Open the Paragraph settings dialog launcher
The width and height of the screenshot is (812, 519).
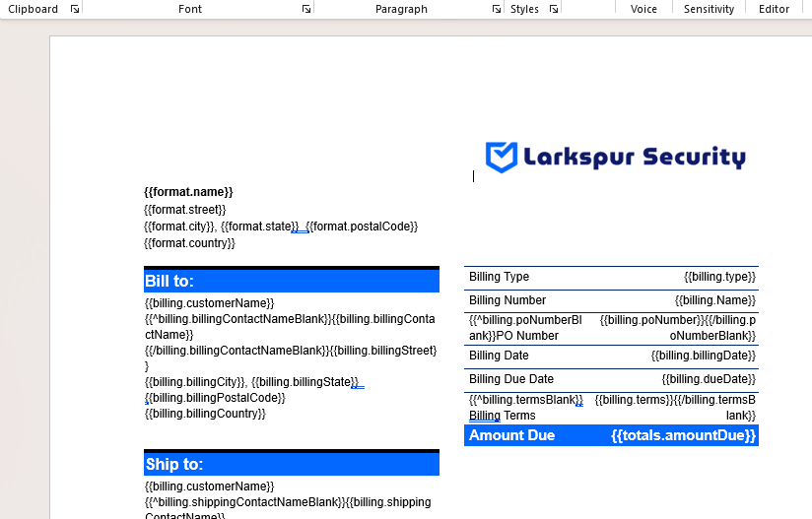(496, 9)
